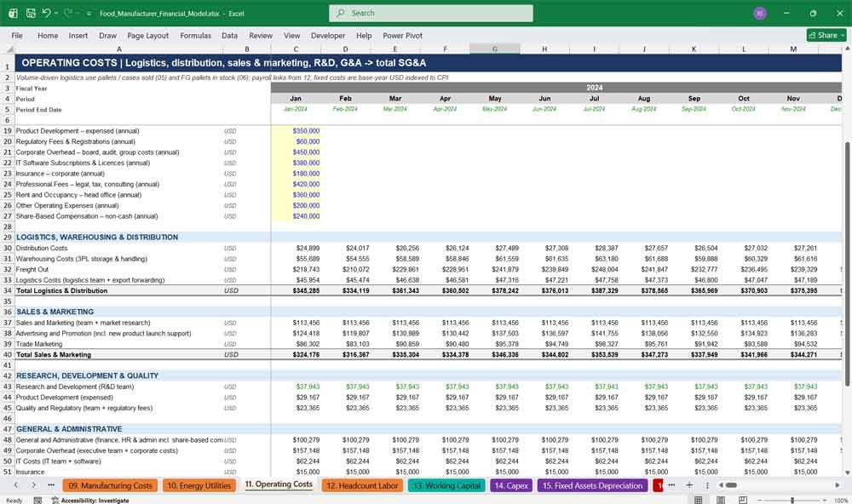Click the macro recording status bar icon
The width and height of the screenshot is (852, 504).
point(37,501)
